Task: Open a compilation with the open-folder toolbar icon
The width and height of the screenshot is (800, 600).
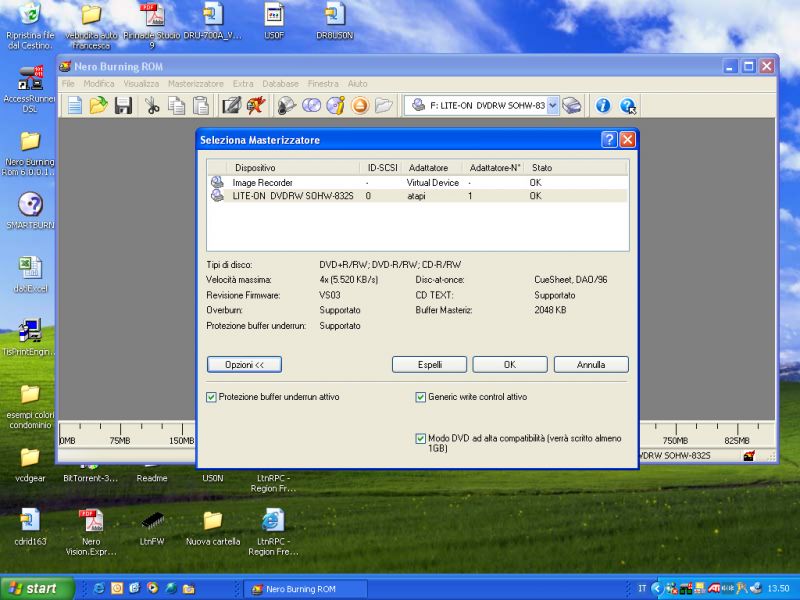Action: point(98,106)
